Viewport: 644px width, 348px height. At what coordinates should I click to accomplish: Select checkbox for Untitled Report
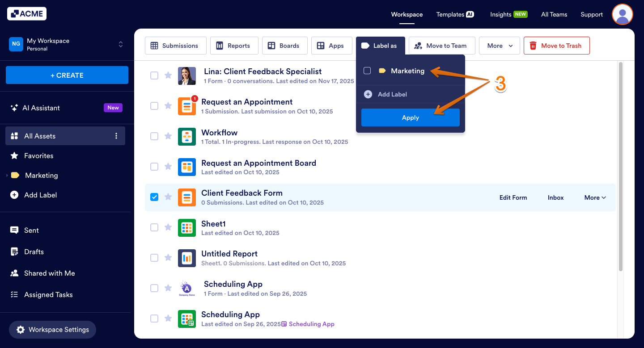point(154,258)
